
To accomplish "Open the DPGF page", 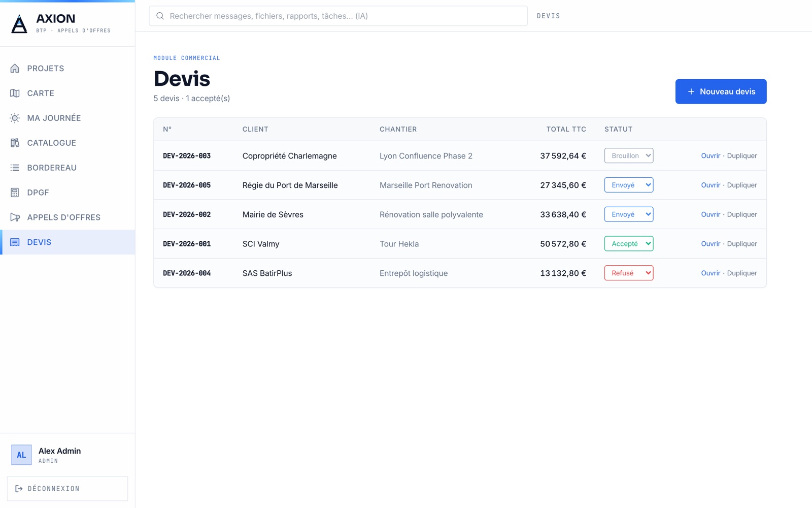I will click(x=67, y=193).
